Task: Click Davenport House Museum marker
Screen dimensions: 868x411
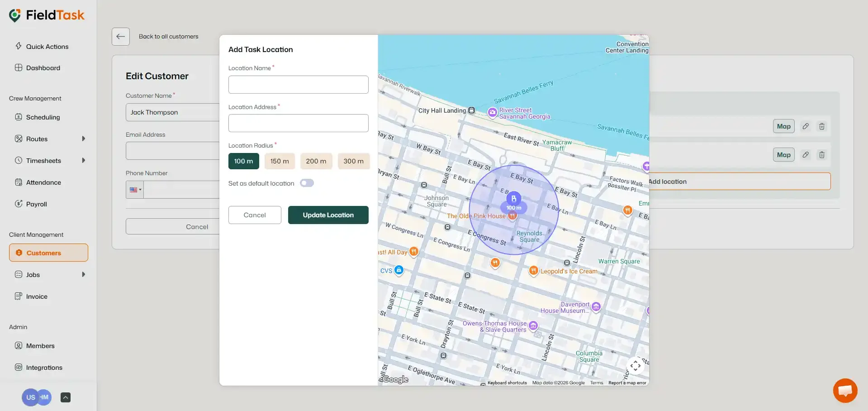Action: 596,307
